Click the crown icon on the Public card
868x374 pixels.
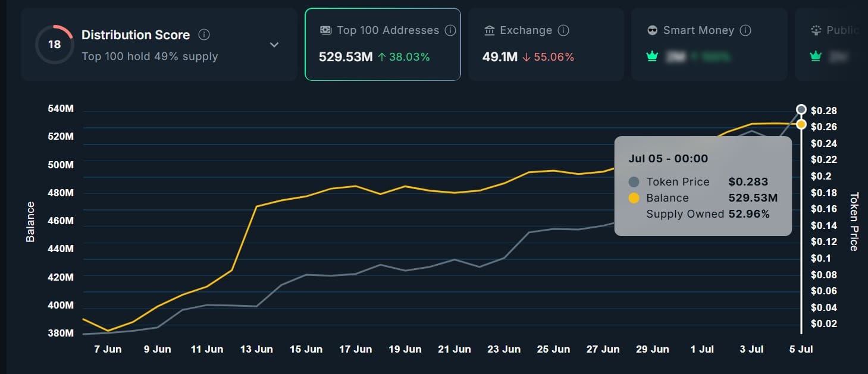815,56
